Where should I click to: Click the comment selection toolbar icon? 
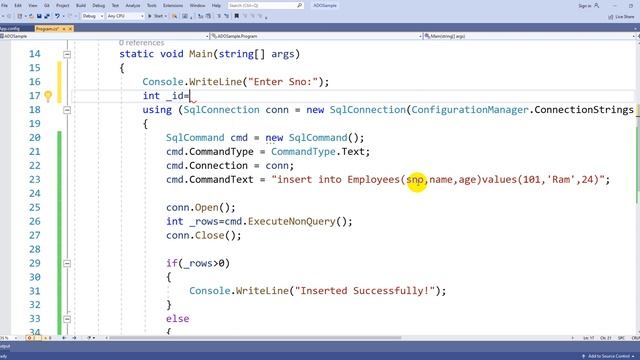[219, 16]
